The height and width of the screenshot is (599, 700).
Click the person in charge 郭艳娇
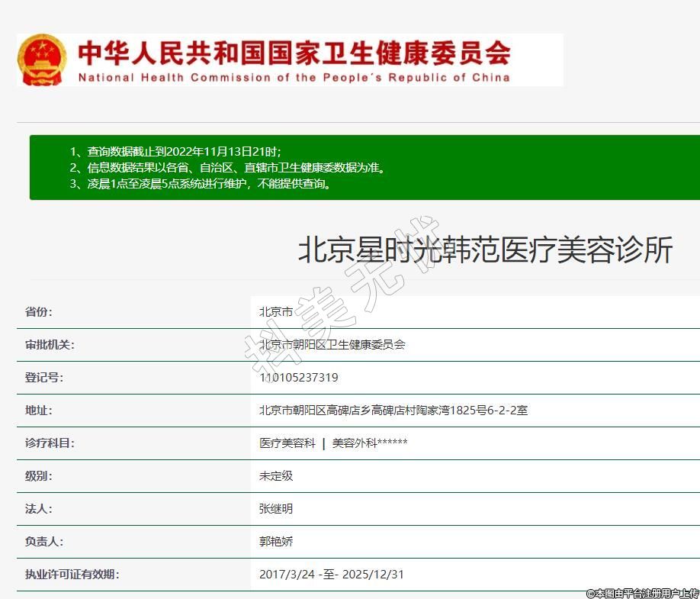click(x=276, y=541)
